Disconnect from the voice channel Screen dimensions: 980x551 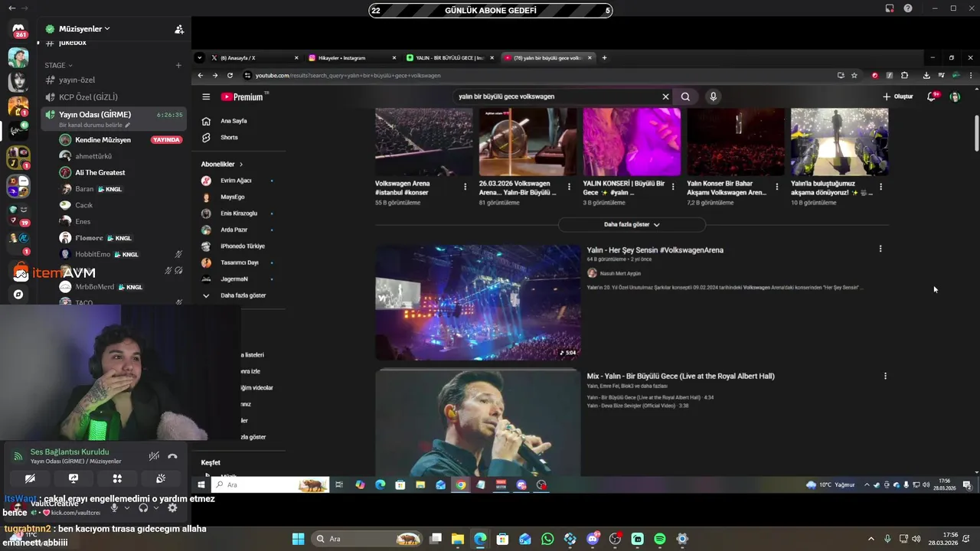coord(172,457)
